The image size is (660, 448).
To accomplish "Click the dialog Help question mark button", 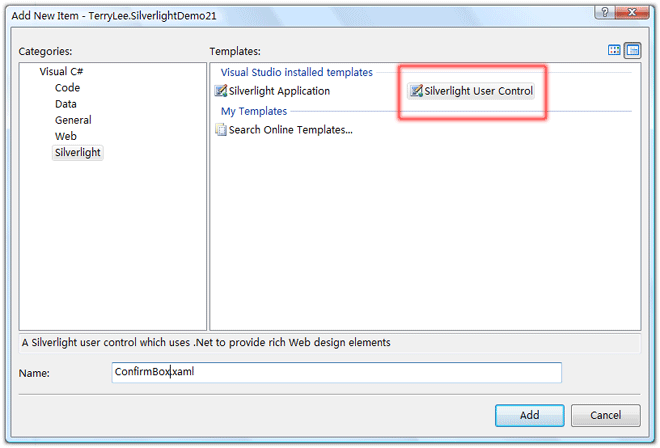I will [x=604, y=11].
